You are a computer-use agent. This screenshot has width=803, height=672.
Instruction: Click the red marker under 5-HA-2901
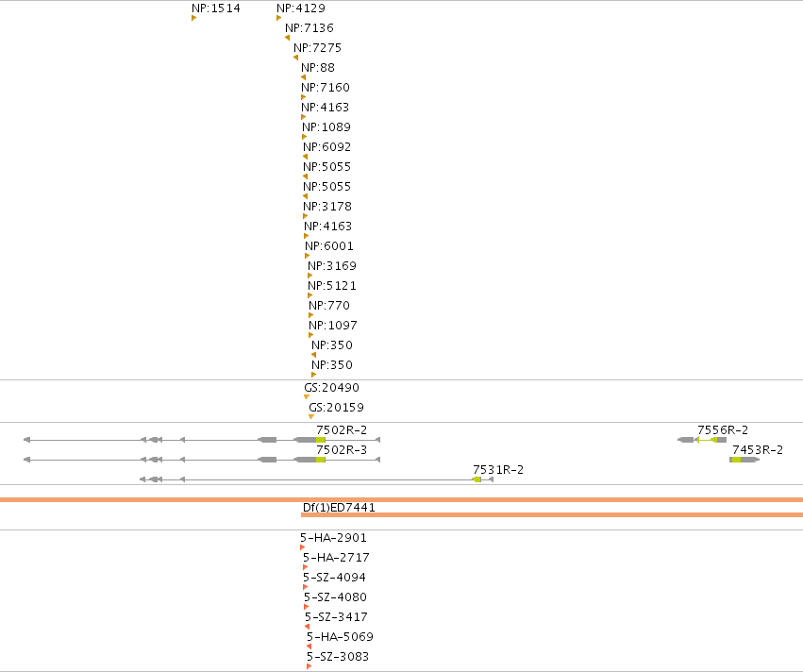coord(302,547)
